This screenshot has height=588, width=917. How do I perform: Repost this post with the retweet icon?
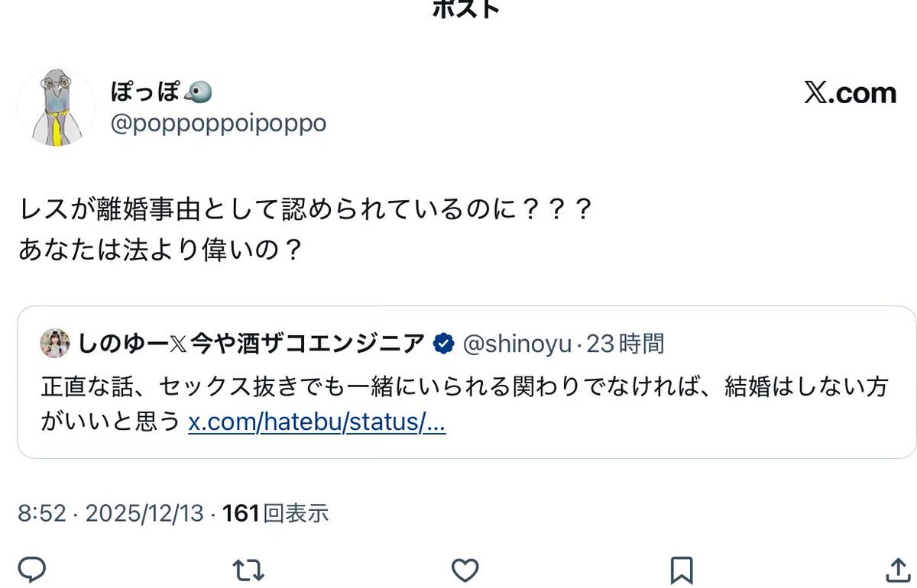(248, 569)
